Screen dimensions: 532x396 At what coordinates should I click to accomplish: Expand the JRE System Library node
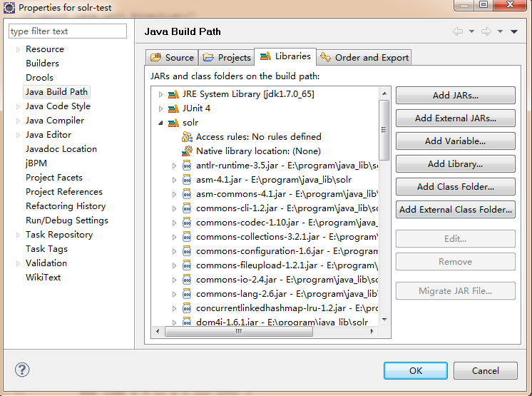(x=161, y=94)
